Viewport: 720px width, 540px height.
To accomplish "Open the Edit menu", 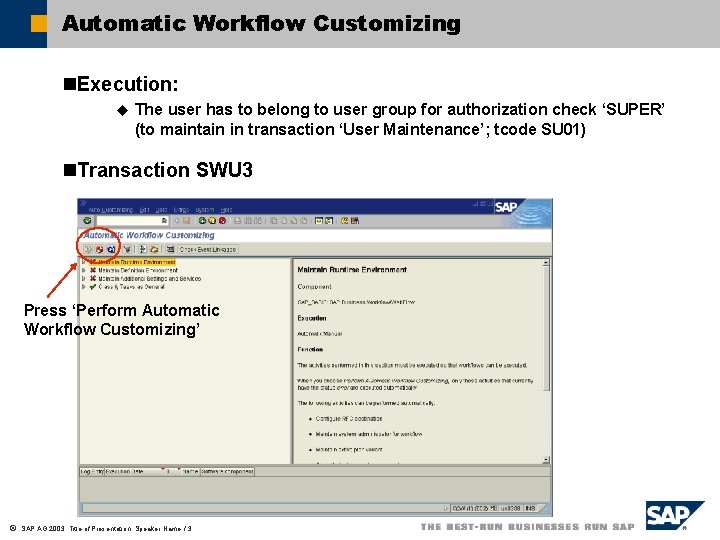I will 145,210.
